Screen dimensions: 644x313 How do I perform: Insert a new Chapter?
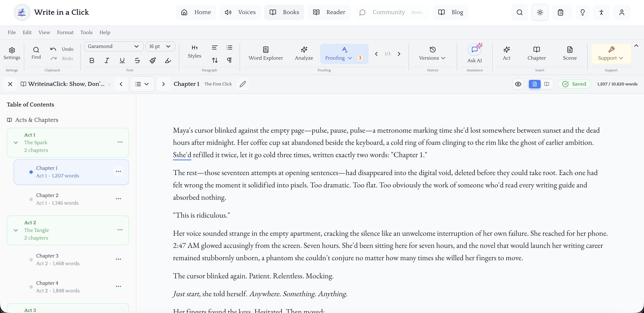[x=536, y=53]
